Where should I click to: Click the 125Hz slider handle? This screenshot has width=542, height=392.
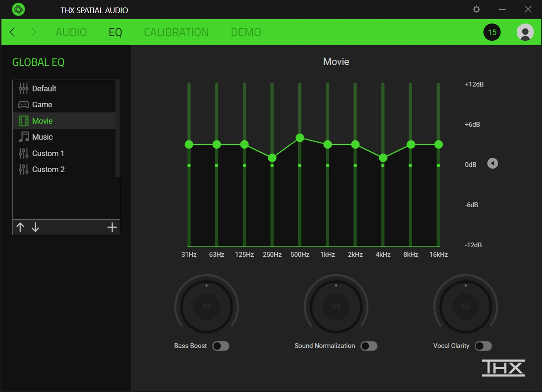(244, 144)
